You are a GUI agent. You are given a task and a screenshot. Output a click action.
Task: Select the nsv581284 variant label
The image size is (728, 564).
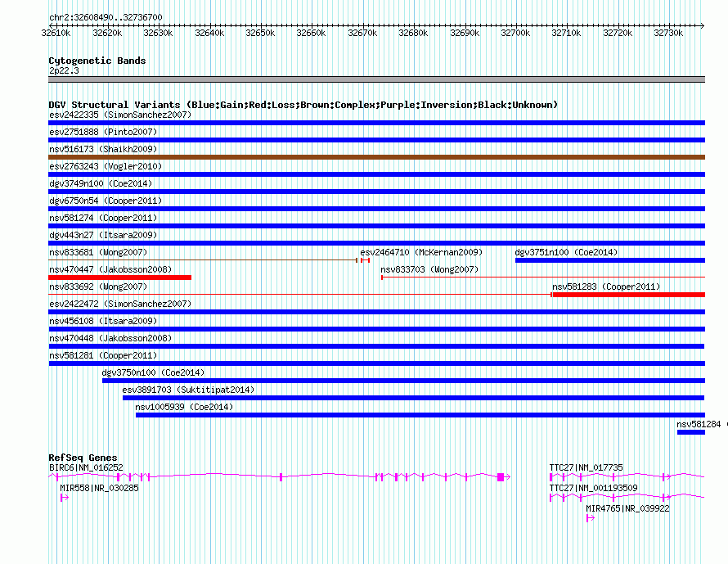coord(699,424)
